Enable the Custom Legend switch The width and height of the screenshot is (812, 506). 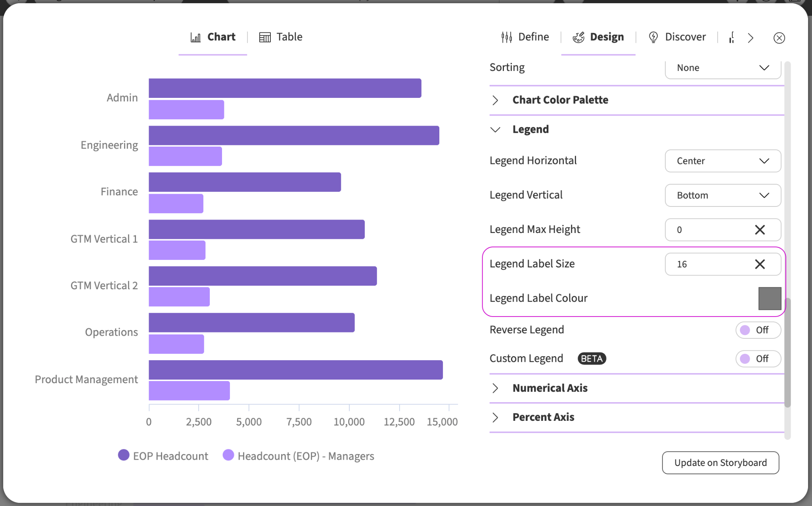[758, 359]
